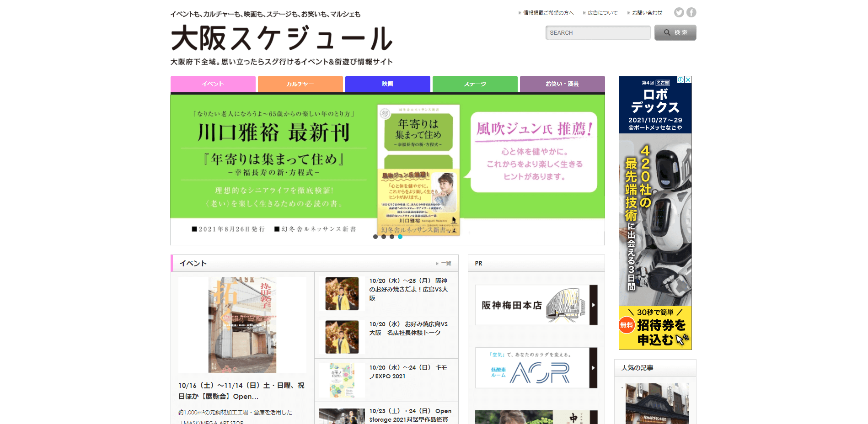This screenshot has width=868, height=424.
Task: Open 10/20～24 キモノEXPO 2021 link
Action: tap(408, 372)
